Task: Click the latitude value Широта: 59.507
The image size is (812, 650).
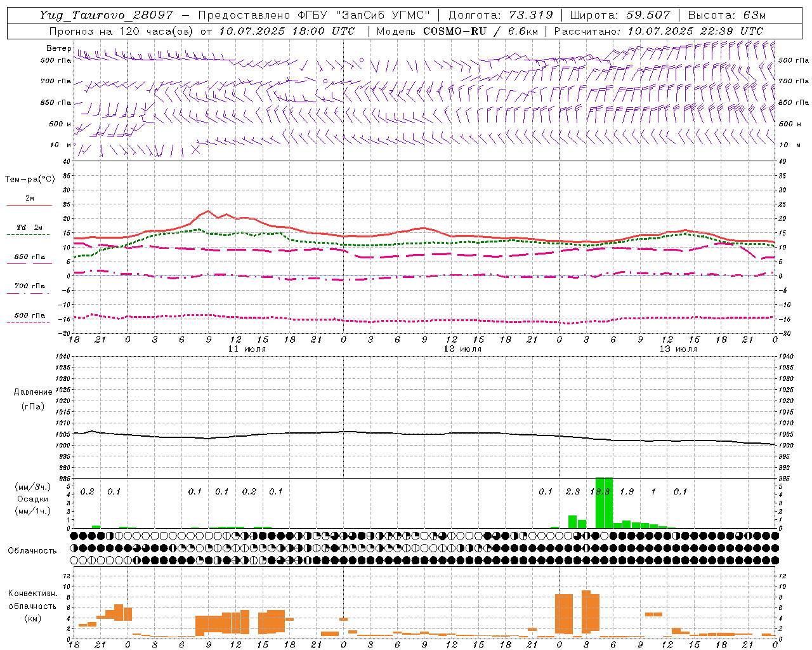Action: pyautogui.click(x=620, y=15)
